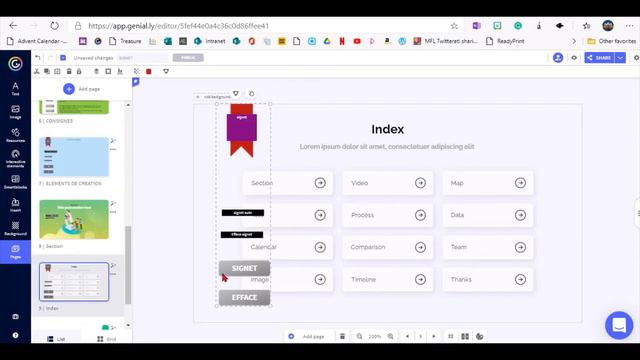Click the Genially logo icon

[15, 64]
